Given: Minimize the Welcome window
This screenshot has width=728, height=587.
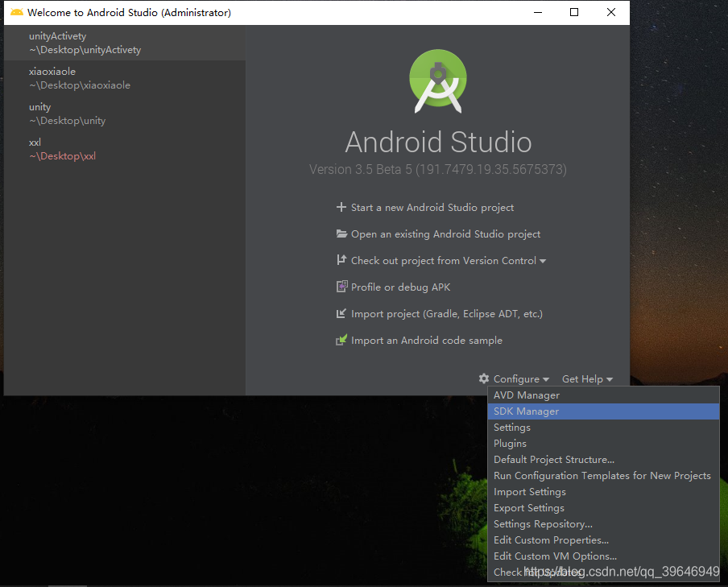Looking at the screenshot, I should 538,13.
